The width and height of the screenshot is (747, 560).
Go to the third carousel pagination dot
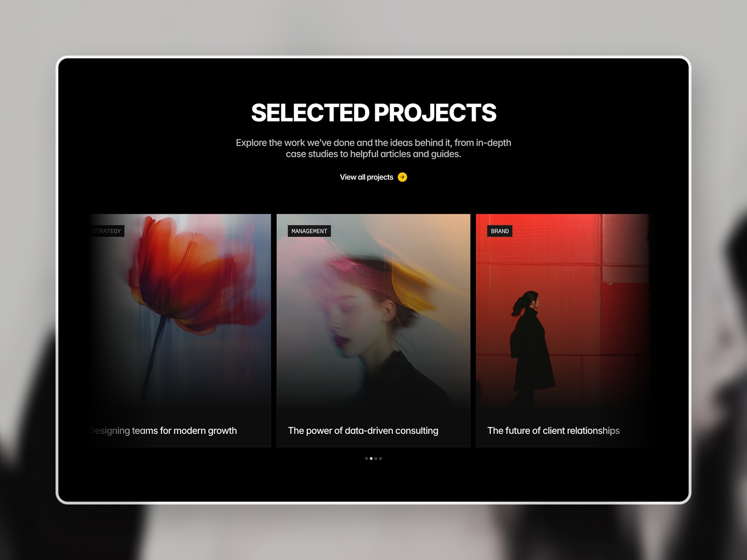(376, 459)
